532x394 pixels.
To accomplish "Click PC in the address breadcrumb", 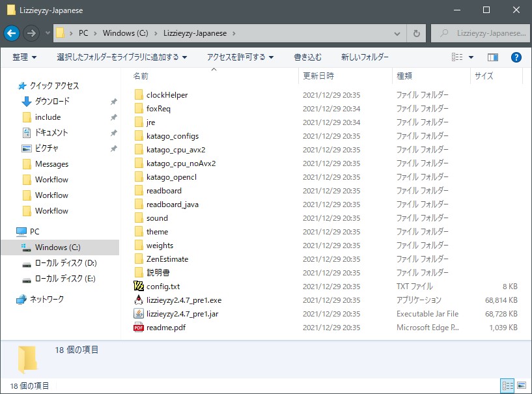I will 83,33.
